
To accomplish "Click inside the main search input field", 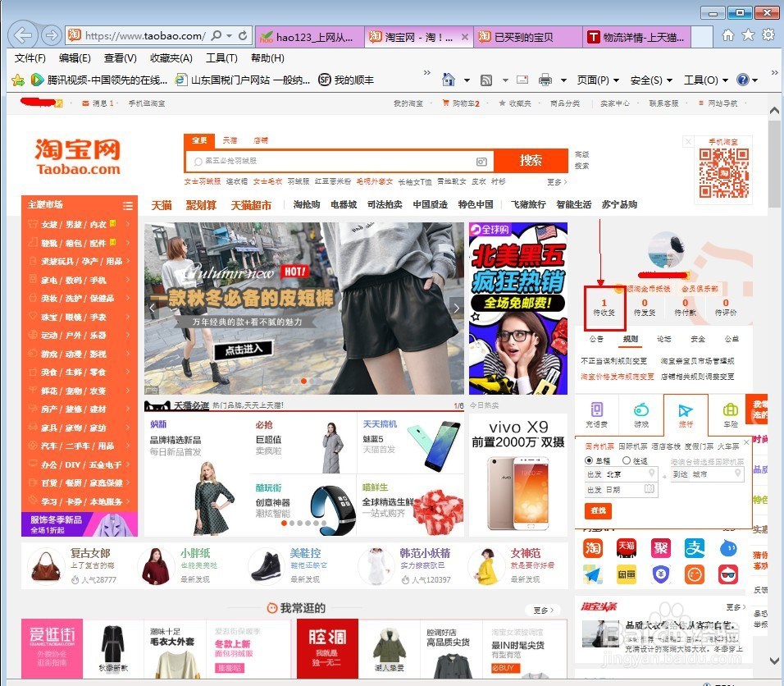I will [328, 160].
